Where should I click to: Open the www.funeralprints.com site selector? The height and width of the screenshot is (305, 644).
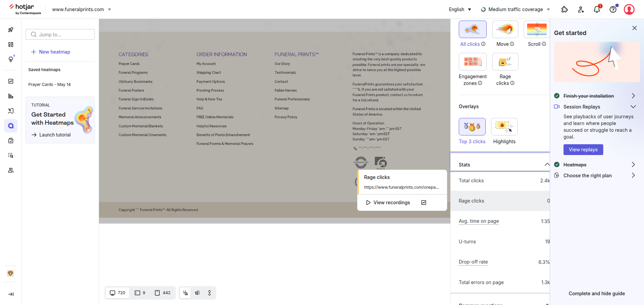point(81,9)
